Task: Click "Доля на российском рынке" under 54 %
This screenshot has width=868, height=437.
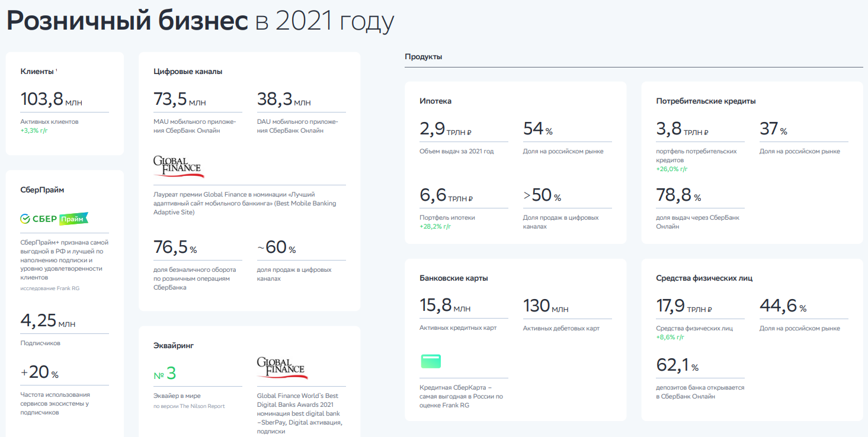Action: [563, 151]
